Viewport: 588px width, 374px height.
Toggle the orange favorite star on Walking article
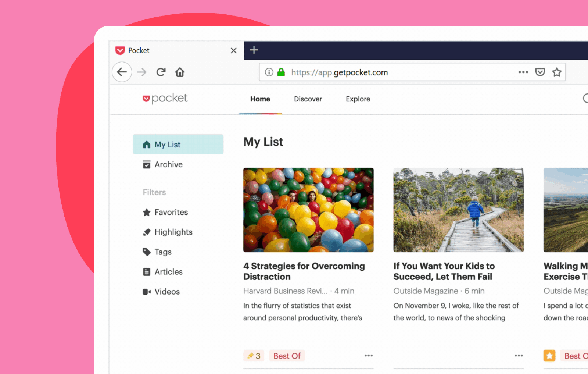[549, 356]
